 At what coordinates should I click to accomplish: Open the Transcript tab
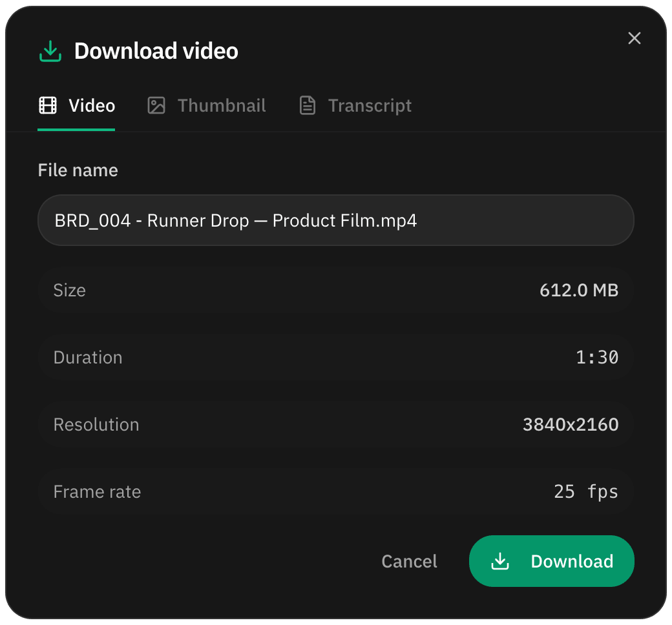pyautogui.click(x=355, y=106)
